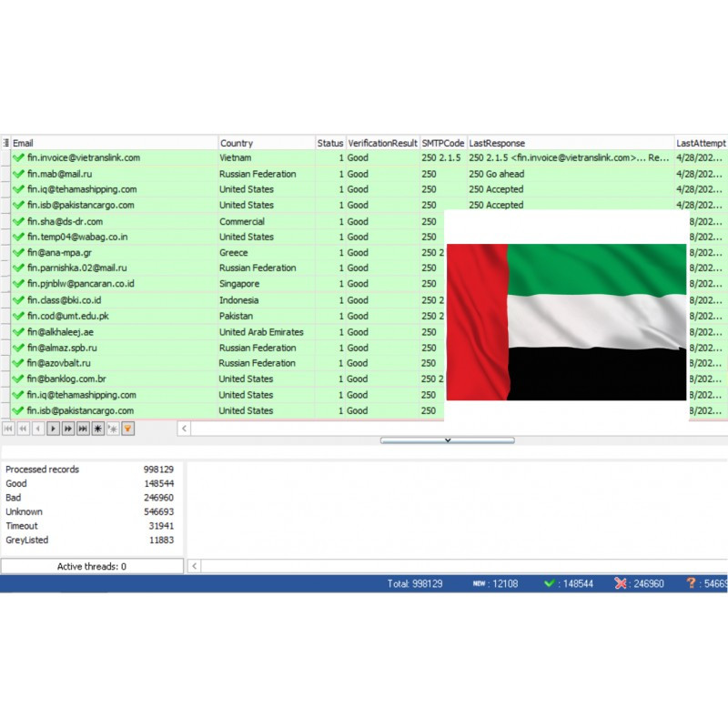Jump to the last record in grid
The width and height of the screenshot is (728, 728).
tap(83, 429)
